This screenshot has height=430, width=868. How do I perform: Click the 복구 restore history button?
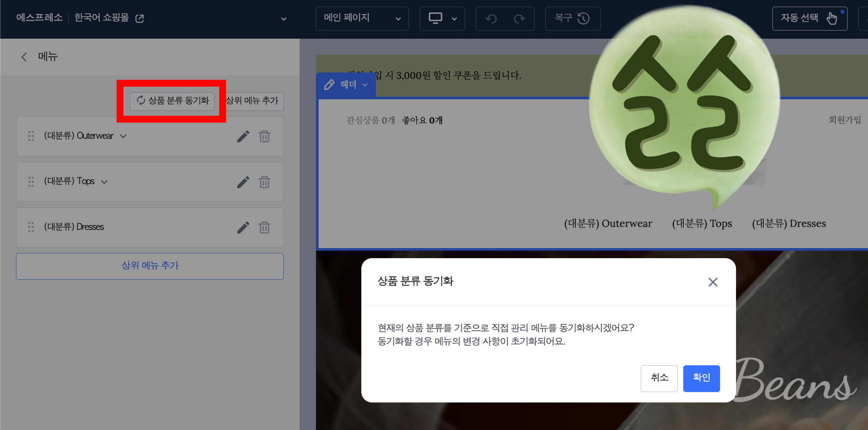coord(572,18)
